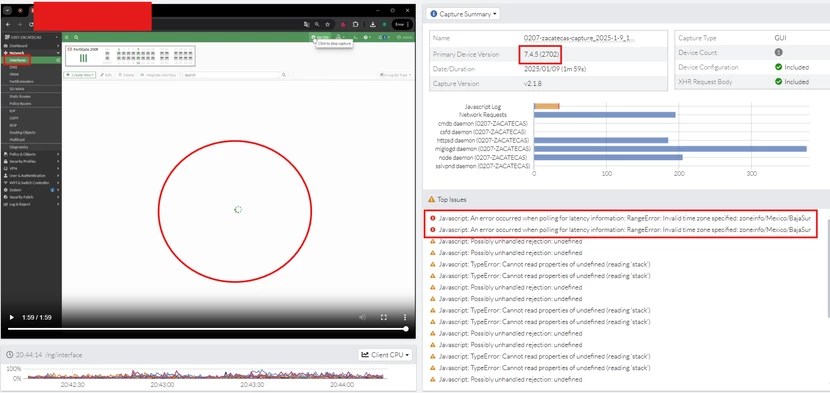Viewport: 830px width, 393px height.
Task: Click the miglogd daemon bar in chart
Action: pyautogui.click(x=670, y=149)
